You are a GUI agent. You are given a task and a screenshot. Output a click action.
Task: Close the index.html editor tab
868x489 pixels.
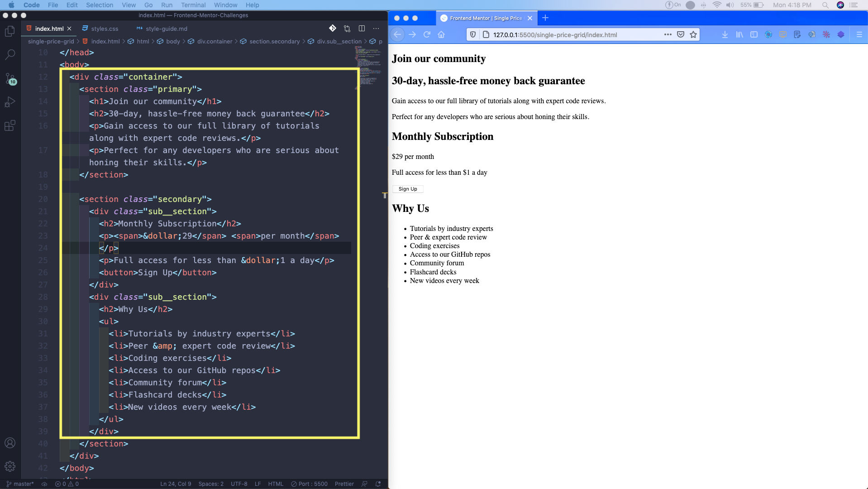coord(69,29)
